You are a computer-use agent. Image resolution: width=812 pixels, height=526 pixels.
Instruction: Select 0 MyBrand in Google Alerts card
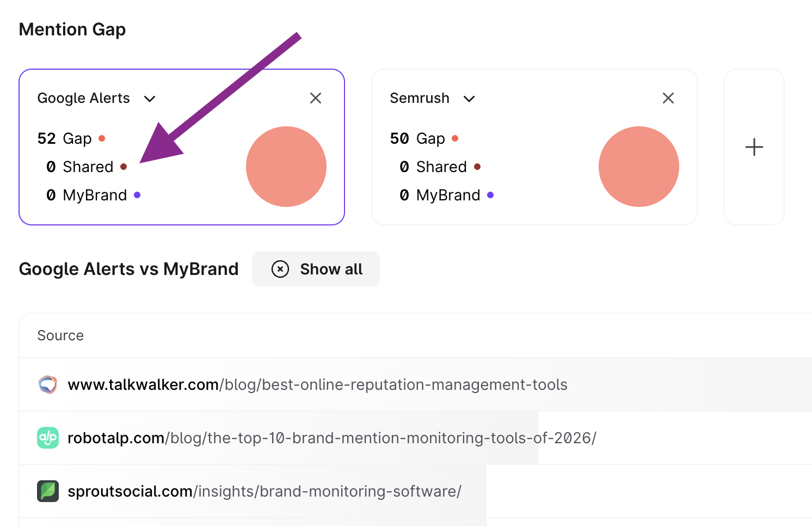pos(94,195)
